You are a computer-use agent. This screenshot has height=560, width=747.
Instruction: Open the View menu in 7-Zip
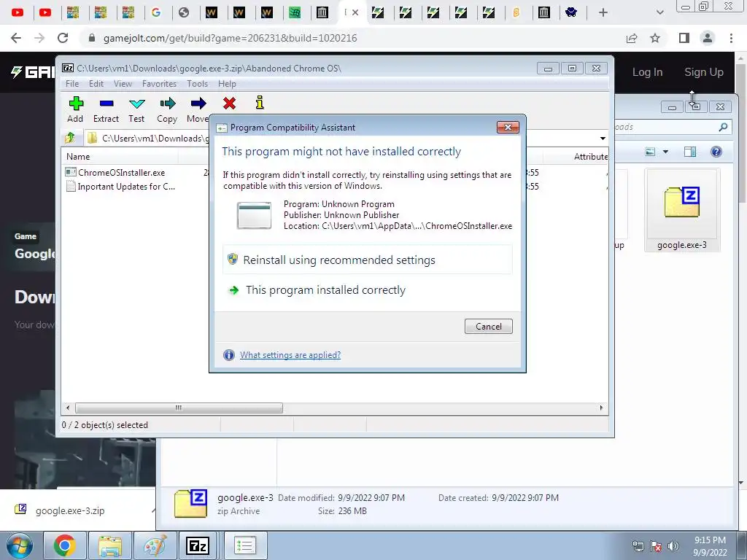(123, 84)
